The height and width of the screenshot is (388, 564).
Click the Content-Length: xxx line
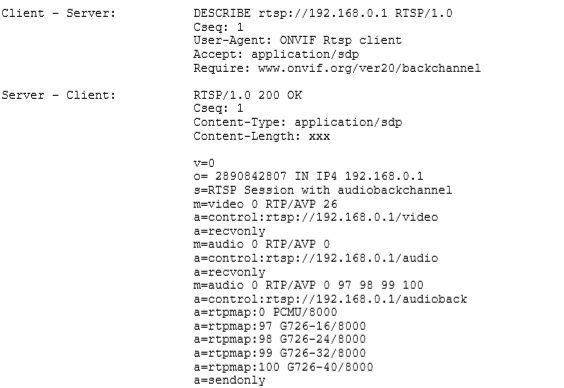[x=261, y=136]
